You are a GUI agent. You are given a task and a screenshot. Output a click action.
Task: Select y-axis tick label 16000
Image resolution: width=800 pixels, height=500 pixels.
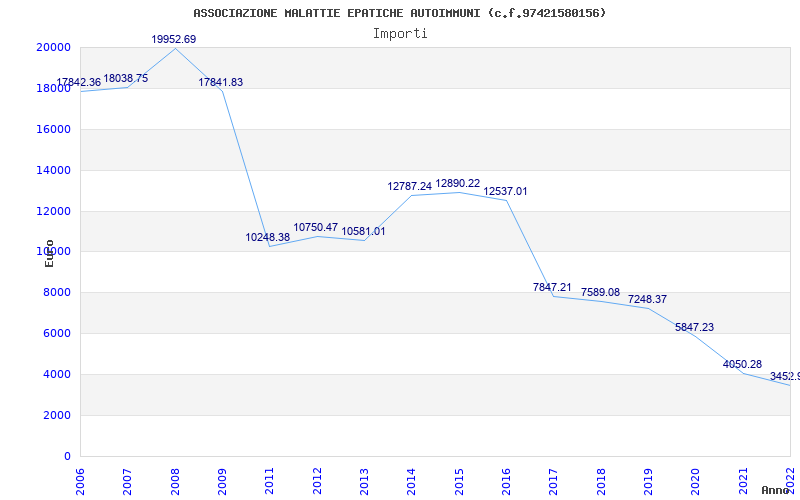tap(53, 129)
